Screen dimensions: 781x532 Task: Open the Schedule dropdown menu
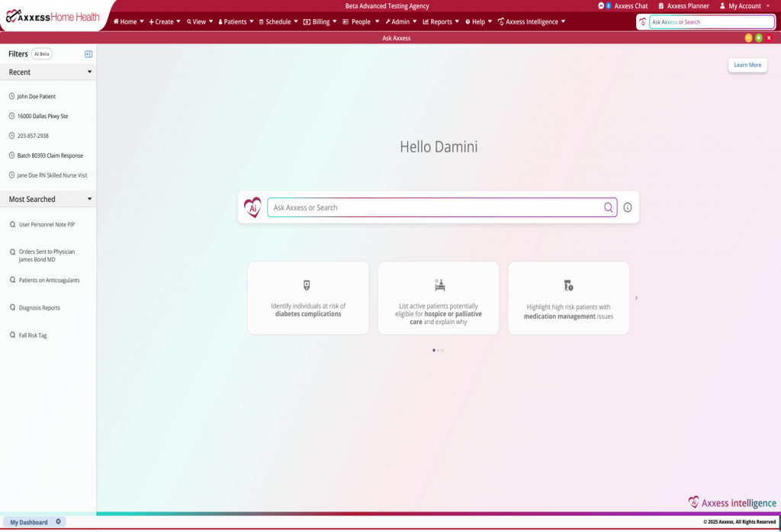click(278, 22)
